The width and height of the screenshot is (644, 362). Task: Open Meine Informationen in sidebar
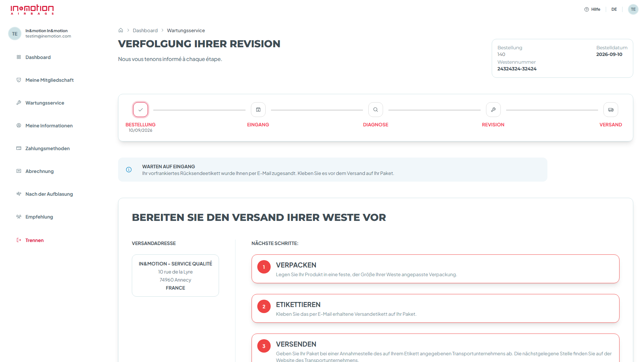pos(49,126)
